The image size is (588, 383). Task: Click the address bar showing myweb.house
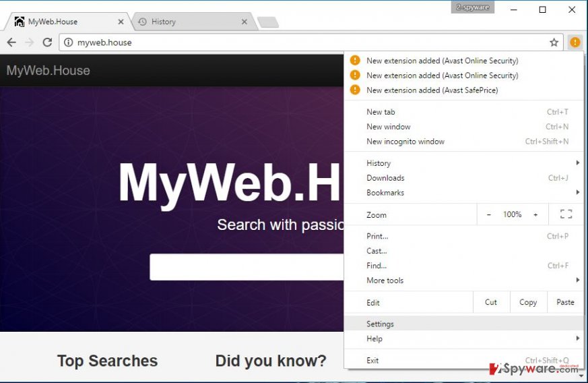coord(311,42)
